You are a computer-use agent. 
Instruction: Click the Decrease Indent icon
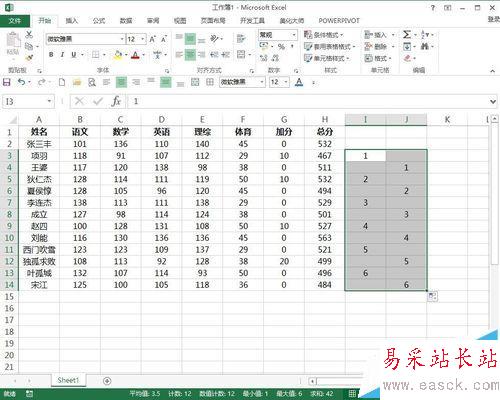click(x=214, y=54)
